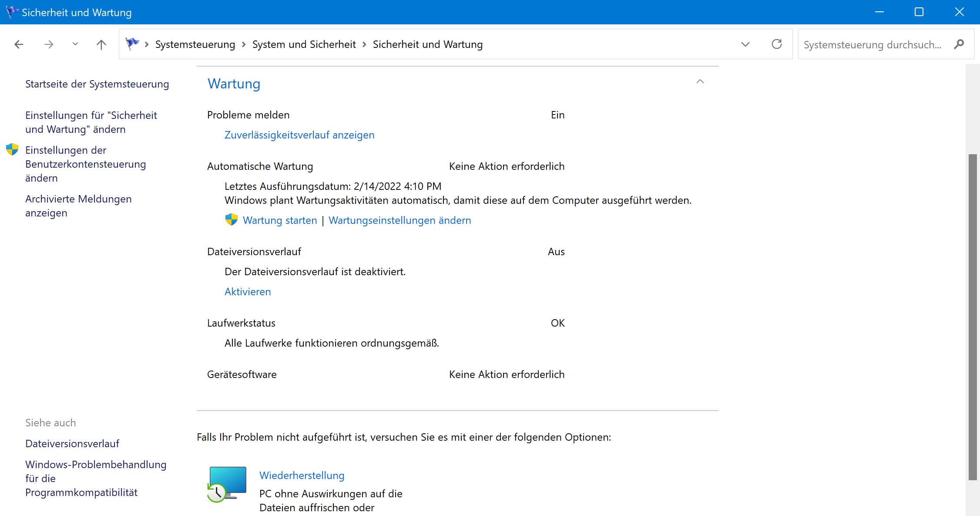This screenshot has width=980, height=516.
Task: Focus the Systemsteuerung durchsuchen search field
Action: [x=873, y=44]
